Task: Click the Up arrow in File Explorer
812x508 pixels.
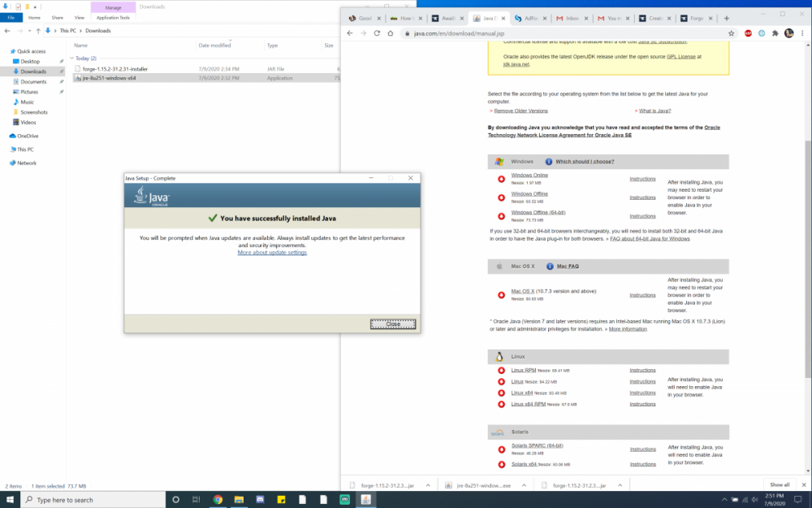Action: pos(37,30)
